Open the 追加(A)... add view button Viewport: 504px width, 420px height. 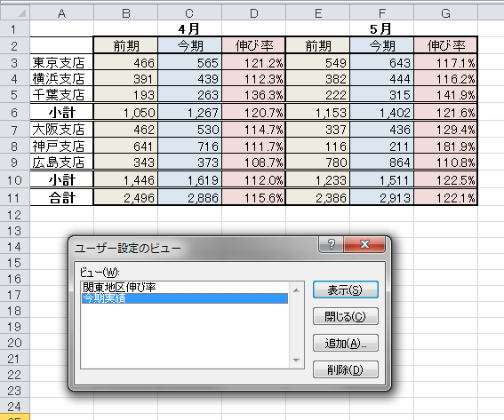click(346, 343)
